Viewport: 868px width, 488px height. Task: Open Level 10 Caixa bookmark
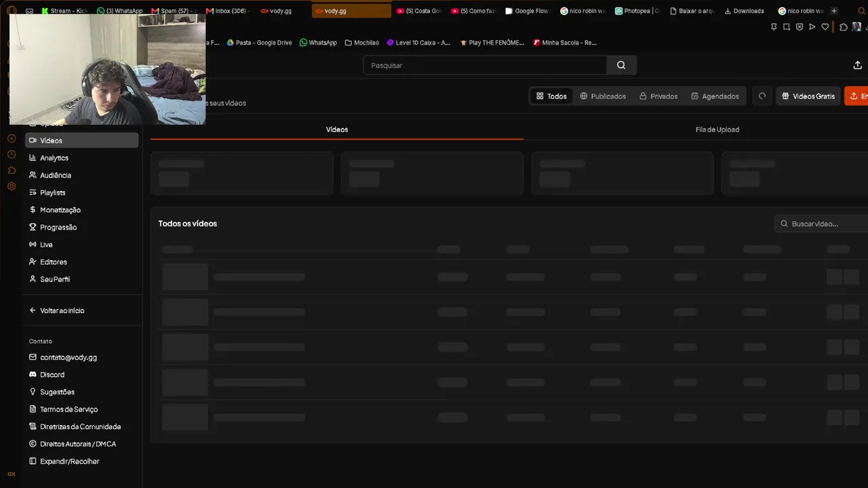click(418, 43)
